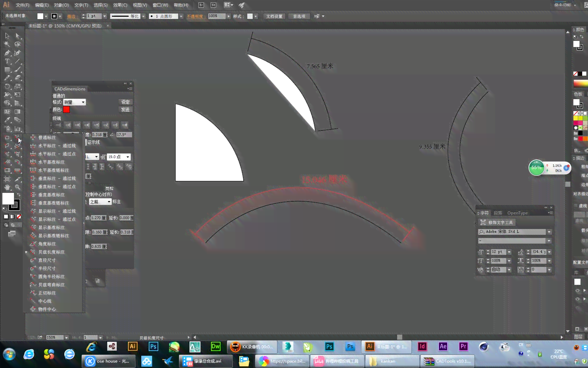Select the Magic Wand tool

[x=7, y=44]
